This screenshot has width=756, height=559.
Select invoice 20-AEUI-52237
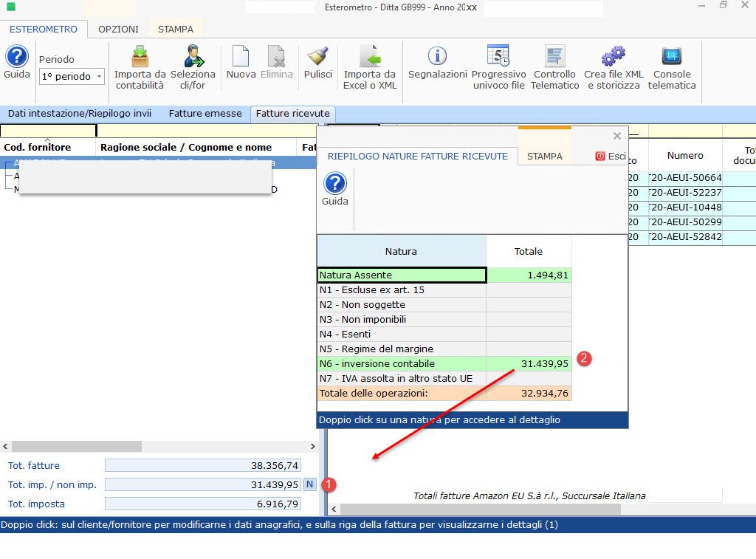685,193
